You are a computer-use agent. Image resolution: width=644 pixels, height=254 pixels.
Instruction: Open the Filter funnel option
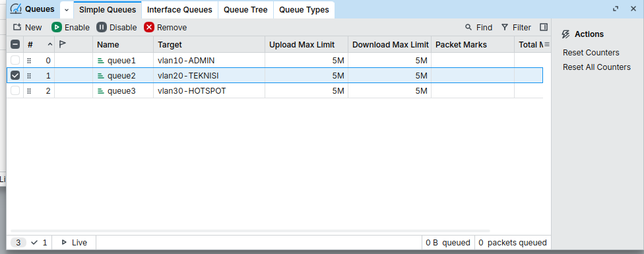coord(516,28)
